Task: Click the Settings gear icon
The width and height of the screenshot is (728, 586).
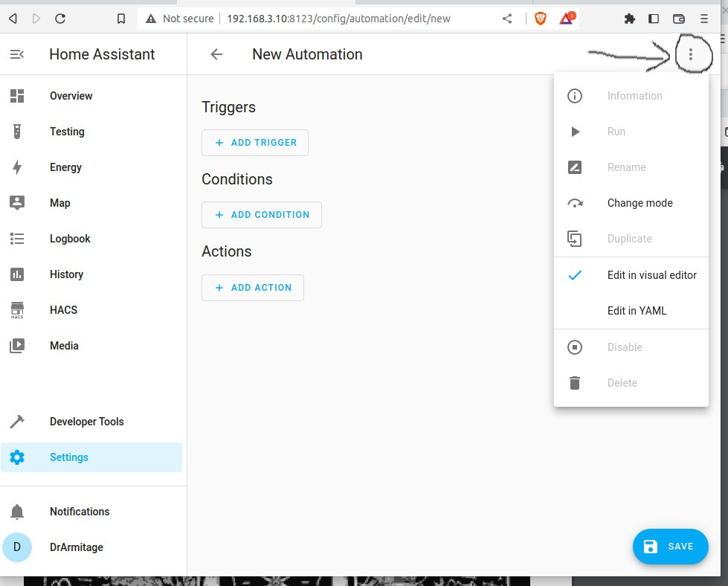Action: tap(16, 457)
